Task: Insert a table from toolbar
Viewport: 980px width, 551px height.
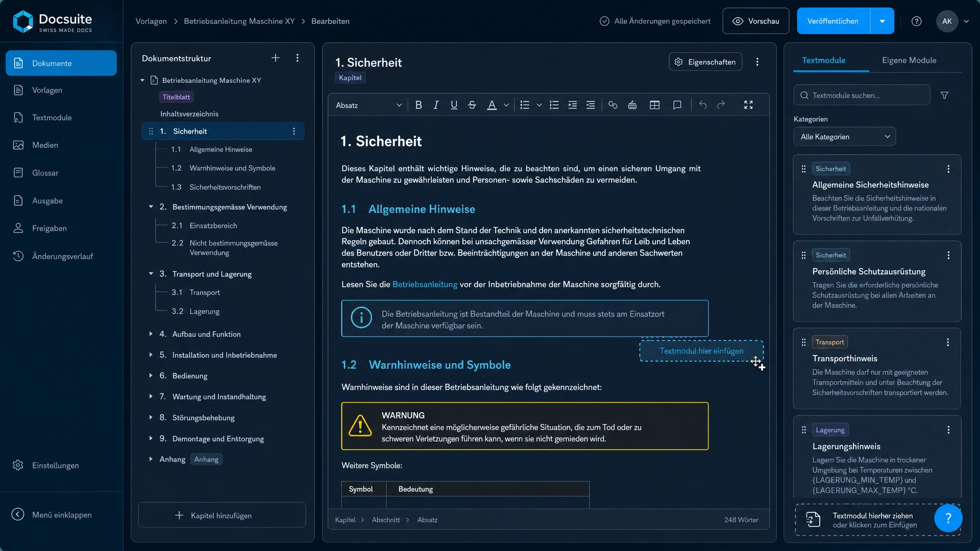Action: (655, 105)
